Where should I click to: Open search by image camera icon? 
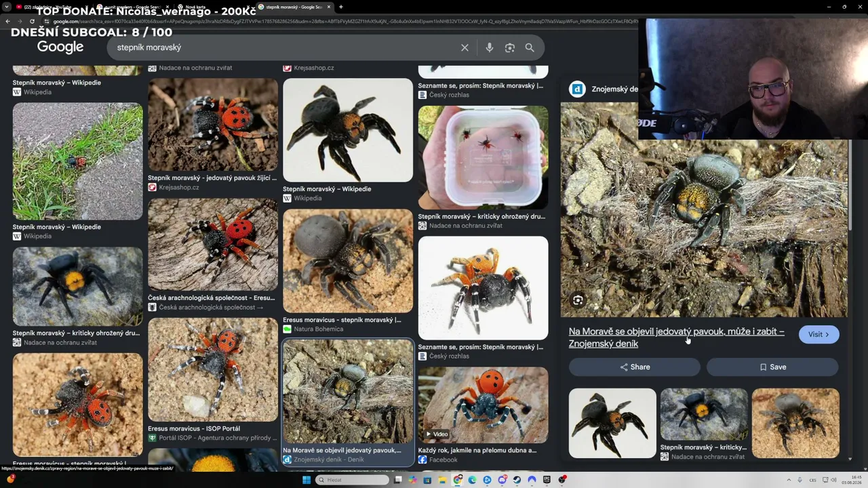click(x=510, y=47)
